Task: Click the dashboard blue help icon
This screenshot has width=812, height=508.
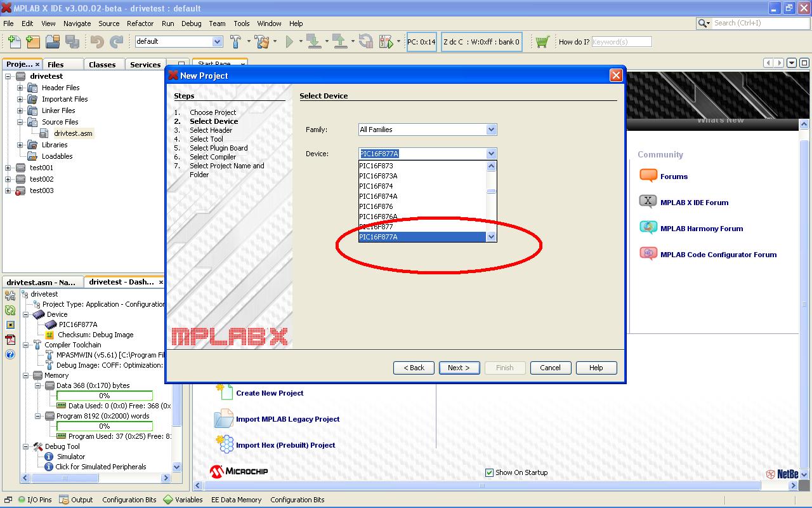Action: (x=10, y=354)
